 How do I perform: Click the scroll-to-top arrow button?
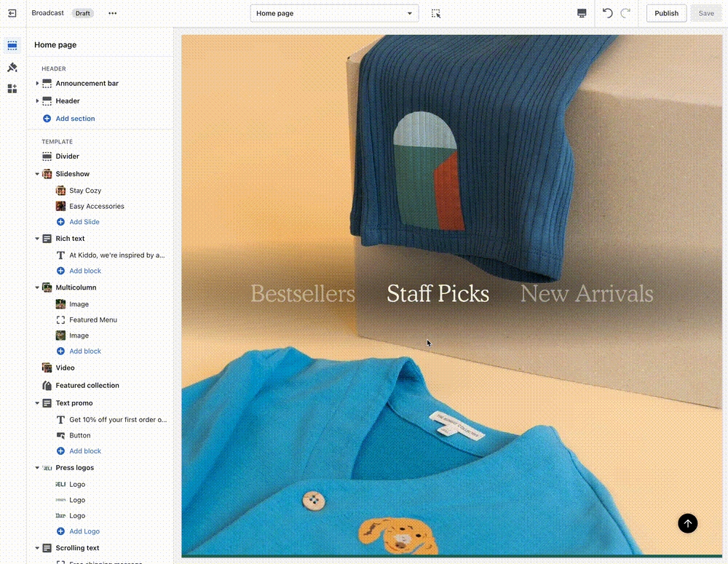point(687,523)
